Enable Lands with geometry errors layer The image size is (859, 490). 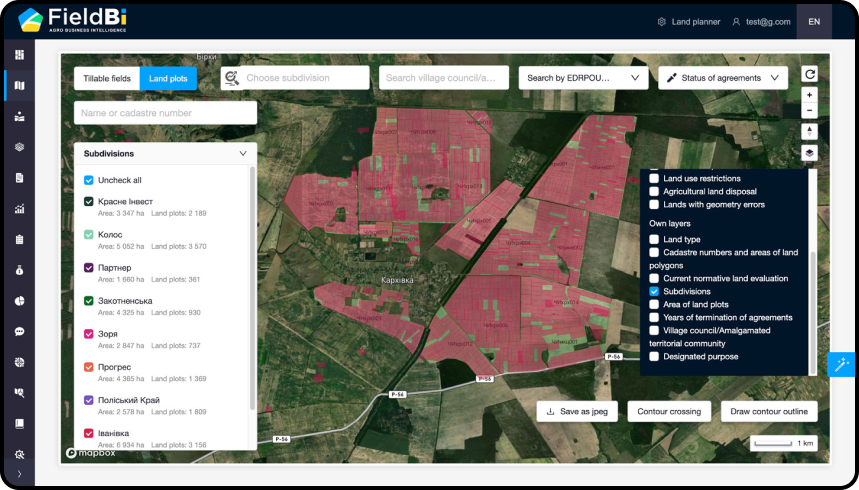click(654, 204)
